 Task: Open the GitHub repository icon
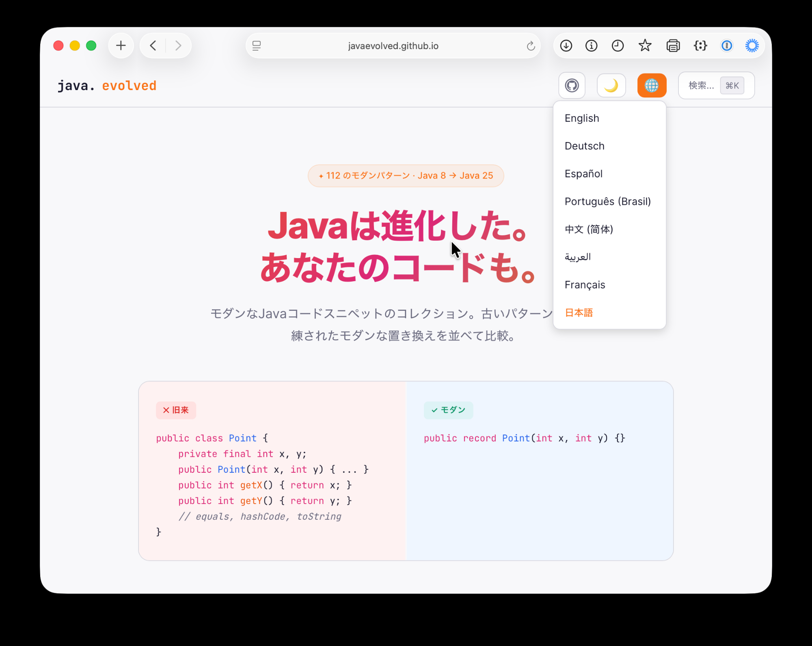(x=572, y=86)
